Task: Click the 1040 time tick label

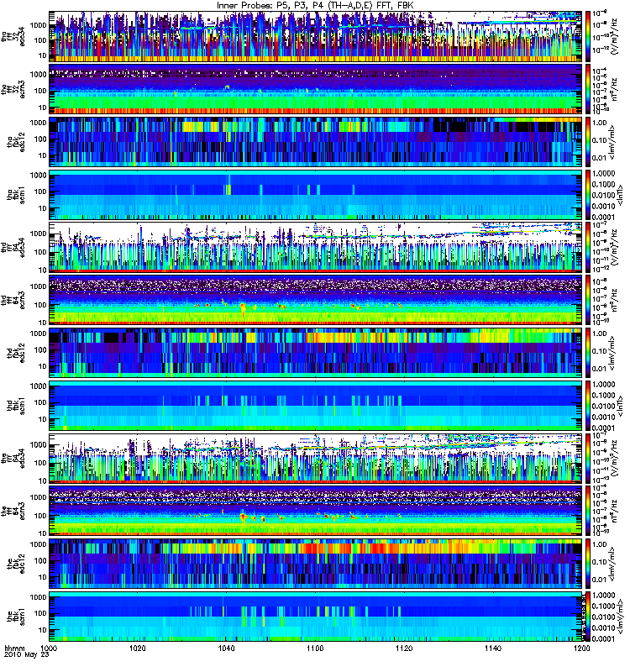Action: [226, 648]
